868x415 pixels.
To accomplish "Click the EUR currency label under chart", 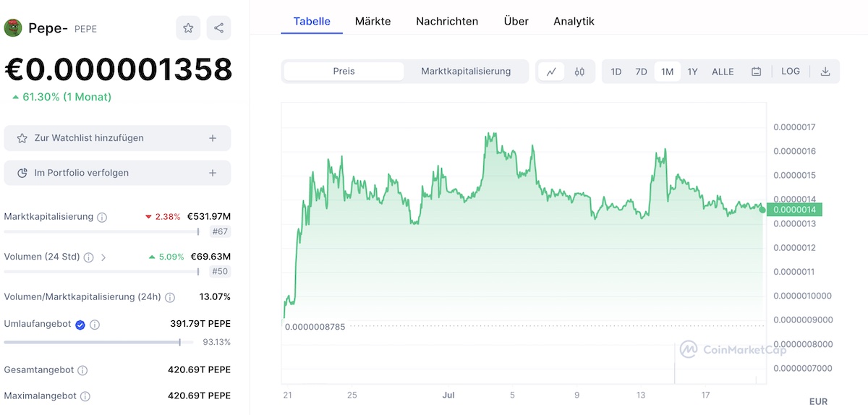I will [x=818, y=401].
